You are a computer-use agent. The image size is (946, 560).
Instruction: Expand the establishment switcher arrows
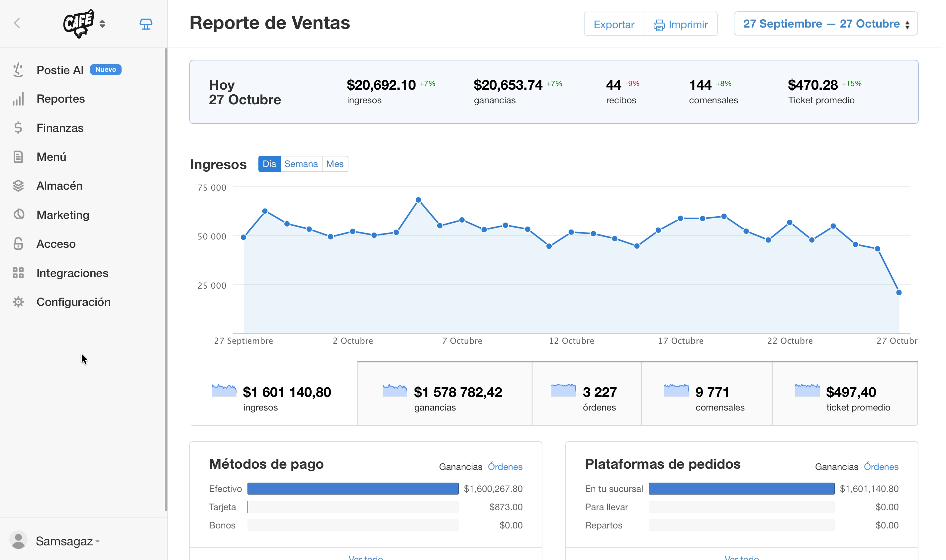(x=102, y=24)
